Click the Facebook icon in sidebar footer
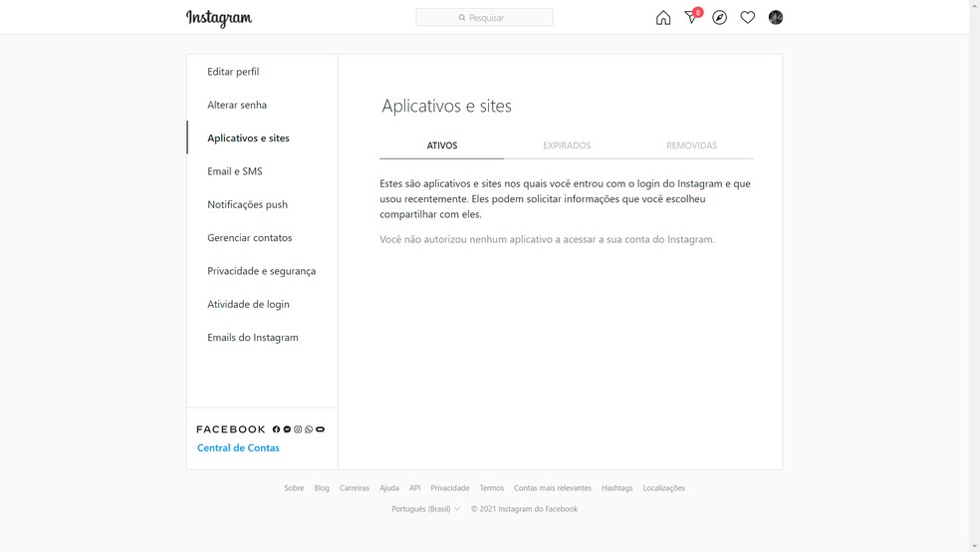The height and width of the screenshot is (552, 980). pos(276,429)
